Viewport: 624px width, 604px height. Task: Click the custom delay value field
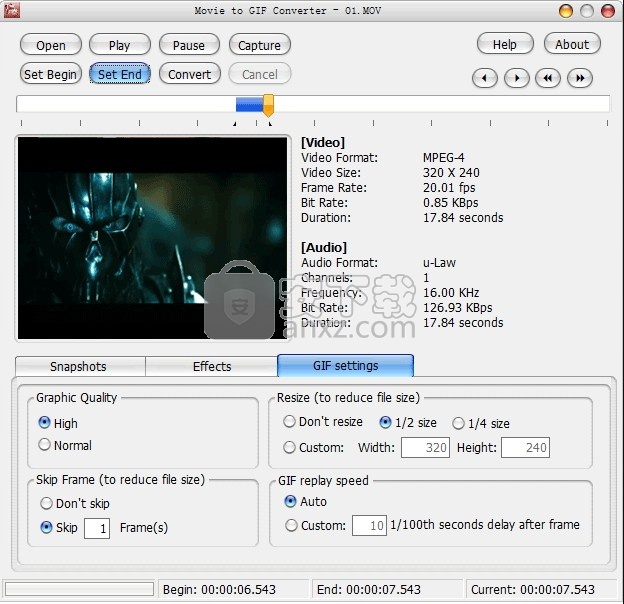point(369,526)
